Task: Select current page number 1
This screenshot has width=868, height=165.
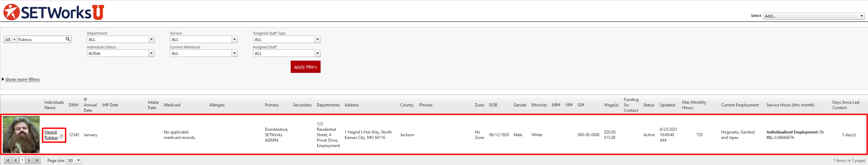Action: (22, 160)
